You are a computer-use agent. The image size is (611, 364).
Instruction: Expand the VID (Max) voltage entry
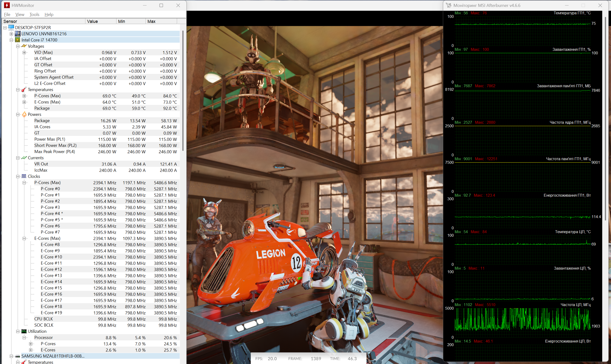24,52
